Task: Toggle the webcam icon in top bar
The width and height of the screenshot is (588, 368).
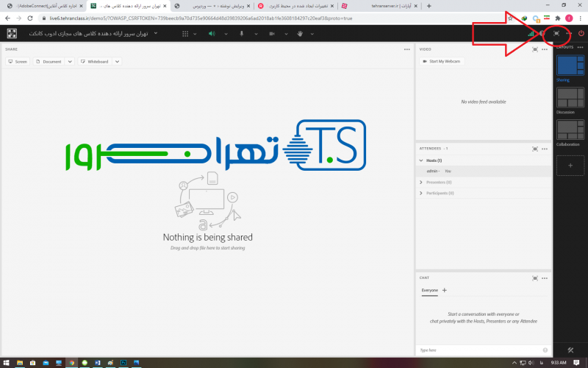Action: pyautogui.click(x=271, y=34)
